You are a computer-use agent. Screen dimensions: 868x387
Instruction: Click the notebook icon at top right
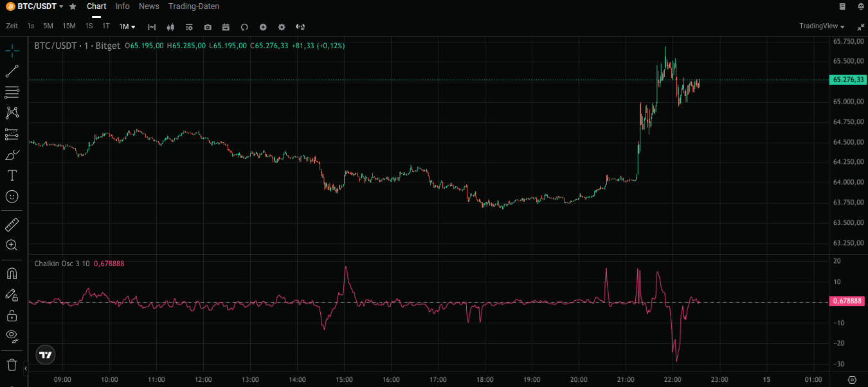(x=843, y=6)
